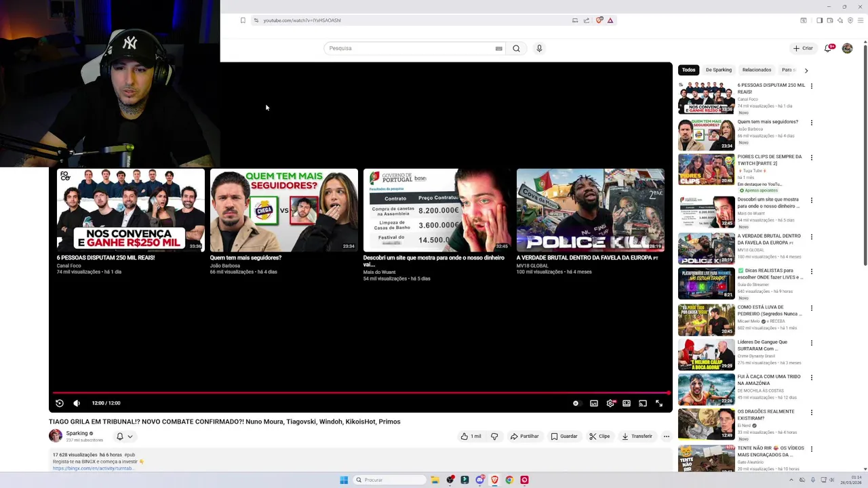
Task: Dislike the video
Action: (x=494, y=436)
